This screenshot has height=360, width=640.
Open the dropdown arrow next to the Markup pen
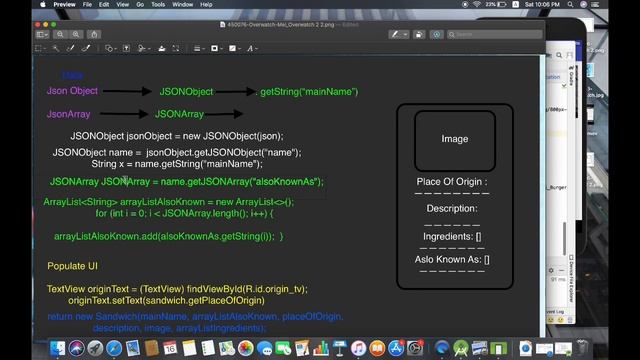point(405,35)
